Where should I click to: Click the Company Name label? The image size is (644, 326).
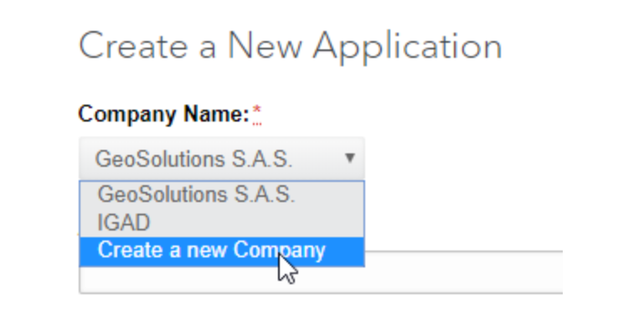[163, 114]
